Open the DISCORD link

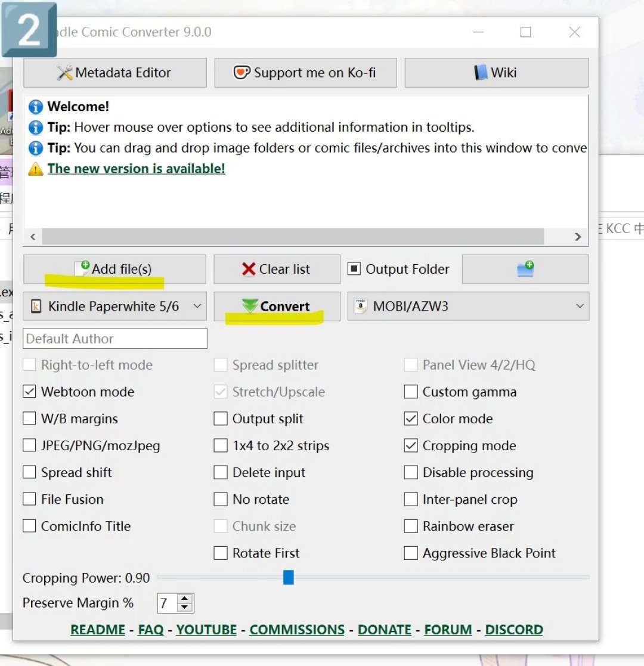pyautogui.click(x=514, y=630)
